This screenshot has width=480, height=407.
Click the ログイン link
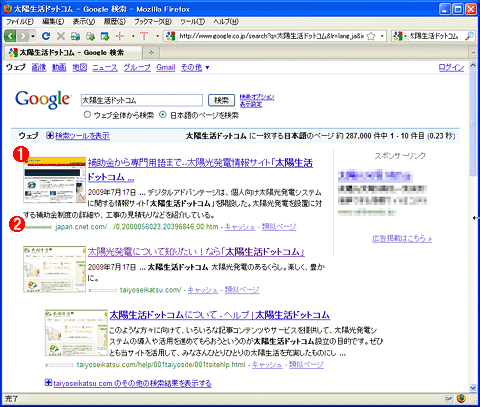451,68
